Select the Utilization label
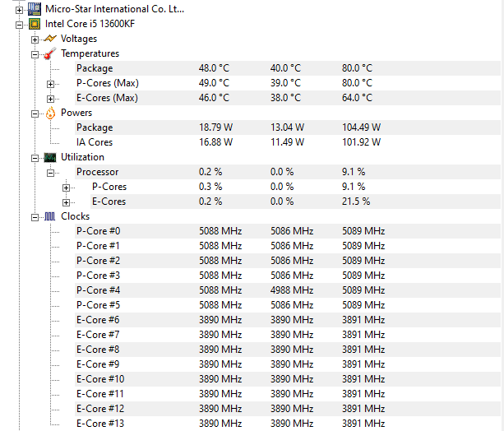 tap(82, 157)
